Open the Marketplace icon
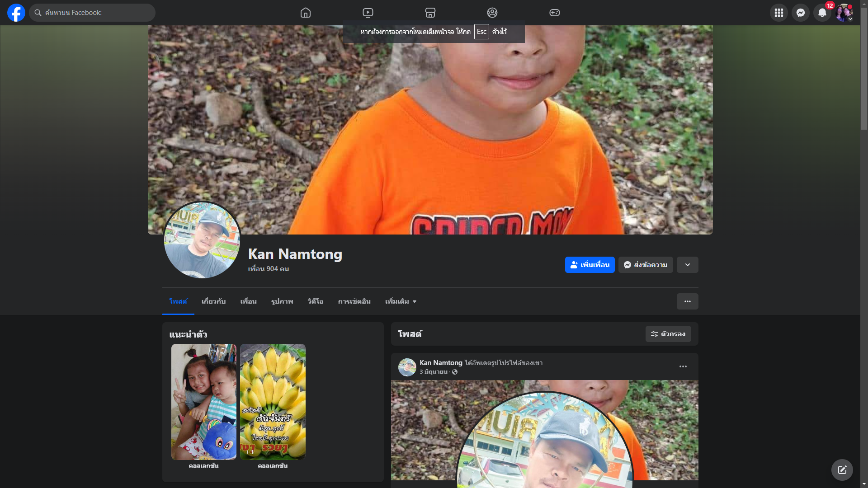The image size is (868, 488). click(430, 13)
